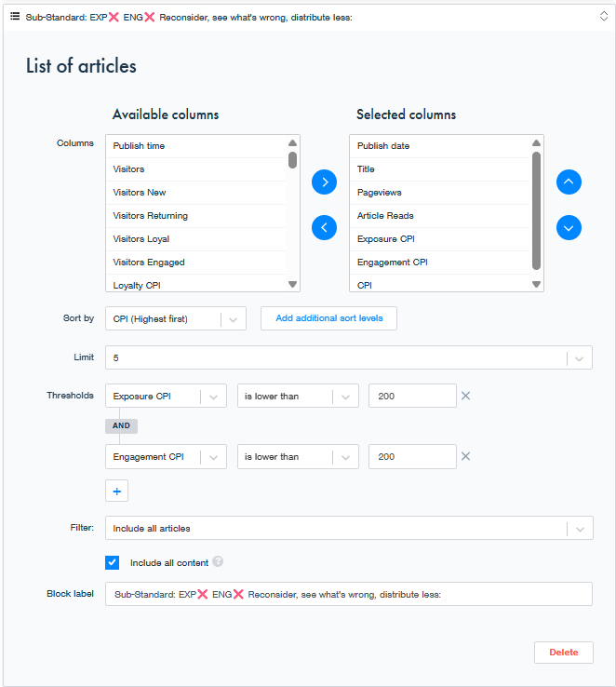Screen dimensions: 616x687
Task: Expand the Limit dropdown
Action: 349,357
